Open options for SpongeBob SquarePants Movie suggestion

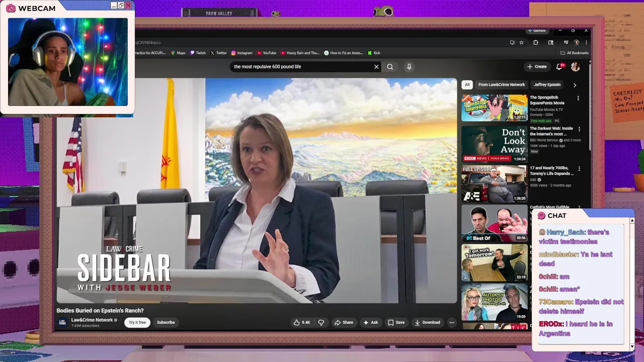578,99
